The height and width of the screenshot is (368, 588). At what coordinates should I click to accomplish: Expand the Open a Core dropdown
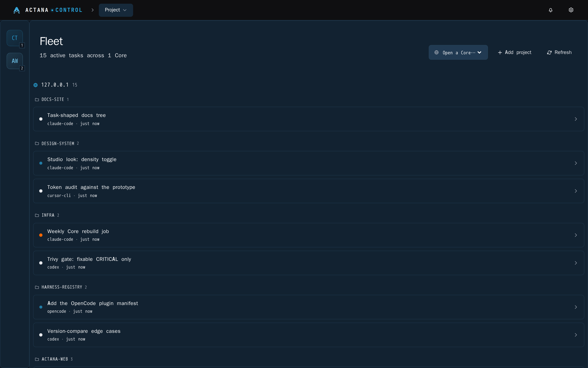(458, 52)
